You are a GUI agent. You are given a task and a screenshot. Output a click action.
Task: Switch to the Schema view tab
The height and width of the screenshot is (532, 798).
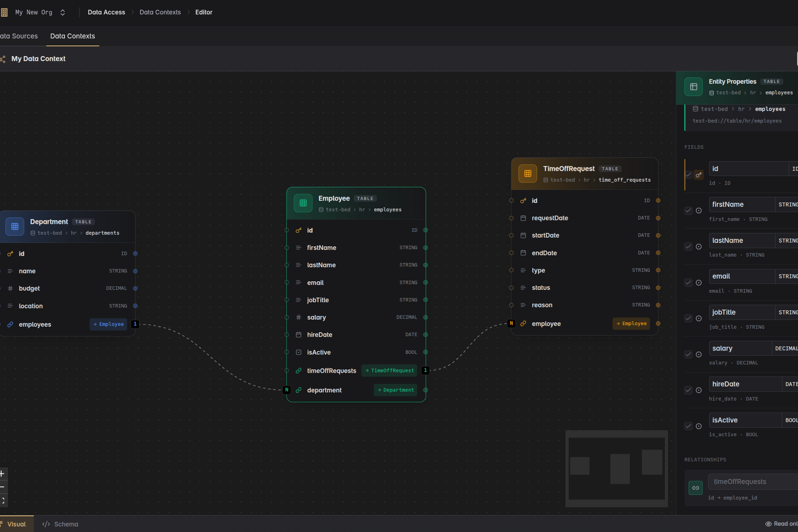(x=60, y=524)
